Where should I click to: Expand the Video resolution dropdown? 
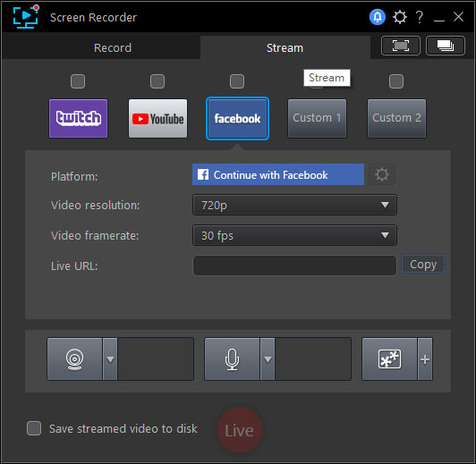click(x=294, y=205)
